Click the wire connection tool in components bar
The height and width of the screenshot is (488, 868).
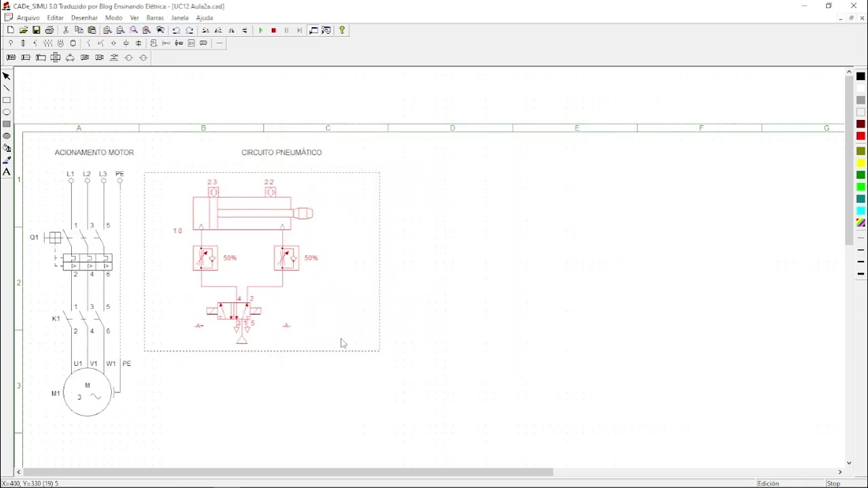[x=220, y=43]
